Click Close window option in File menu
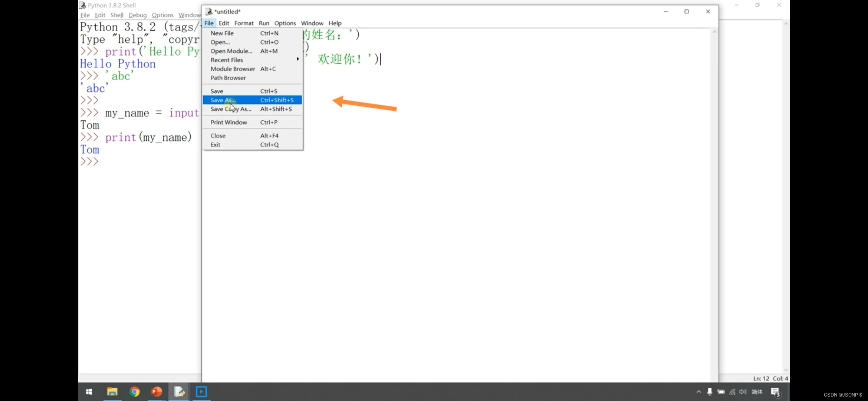868x401 pixels. [x=217, y=135]
